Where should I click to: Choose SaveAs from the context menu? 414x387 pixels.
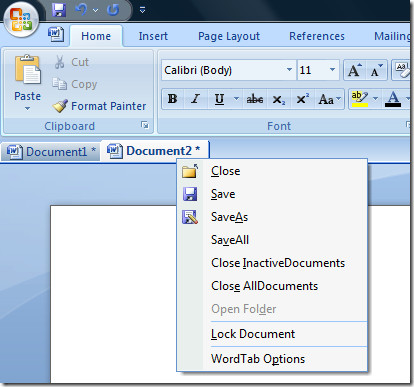point(273,217)
